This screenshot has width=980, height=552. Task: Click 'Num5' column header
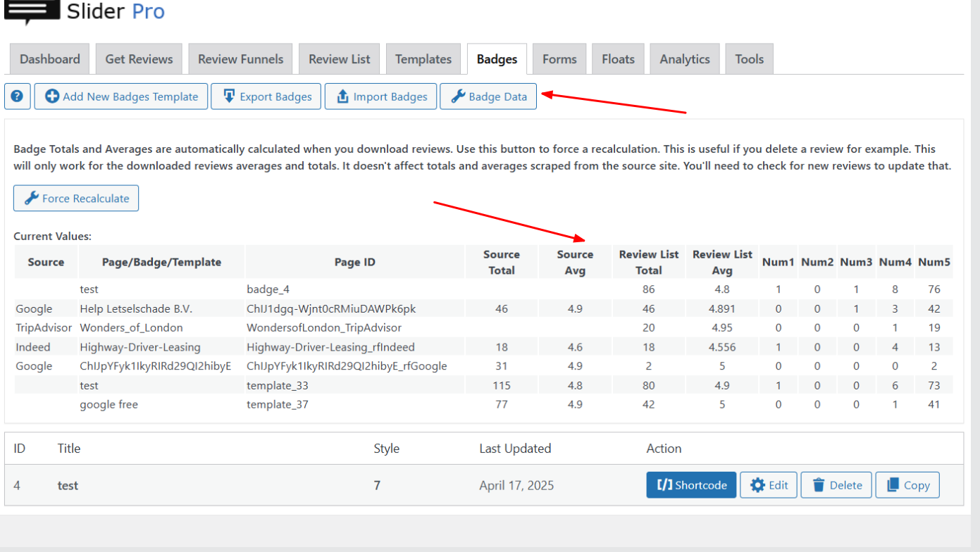(x=934, y=262)
